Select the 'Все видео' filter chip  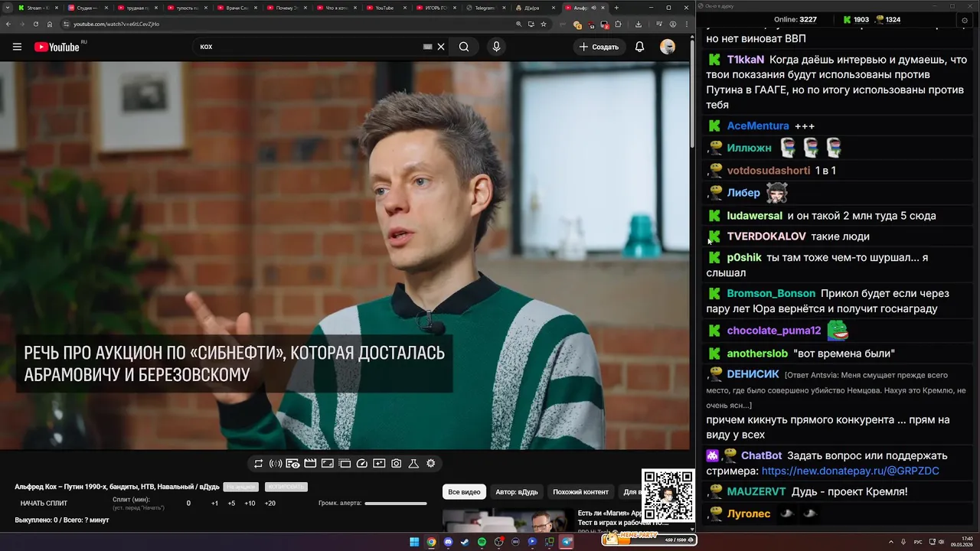pyautogui.click(x=464, y=492)
